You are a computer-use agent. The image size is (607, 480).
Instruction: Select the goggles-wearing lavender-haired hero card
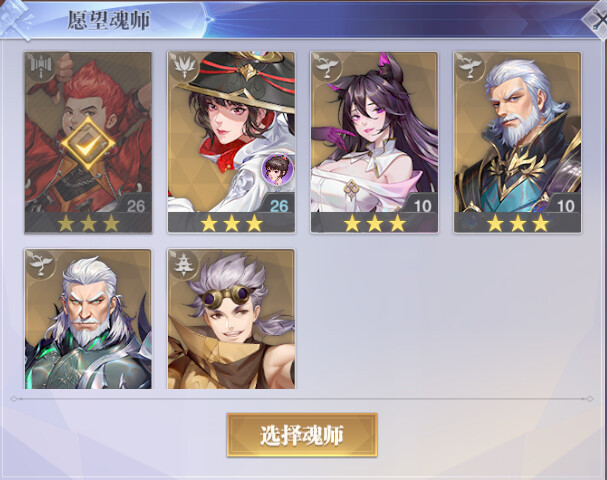coord(231,319)
